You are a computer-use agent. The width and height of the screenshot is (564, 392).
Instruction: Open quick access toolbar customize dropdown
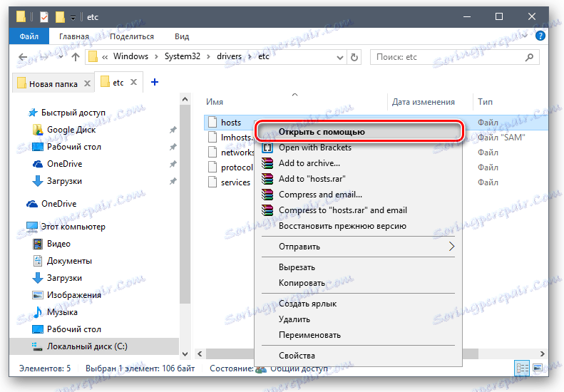point(73,17)
